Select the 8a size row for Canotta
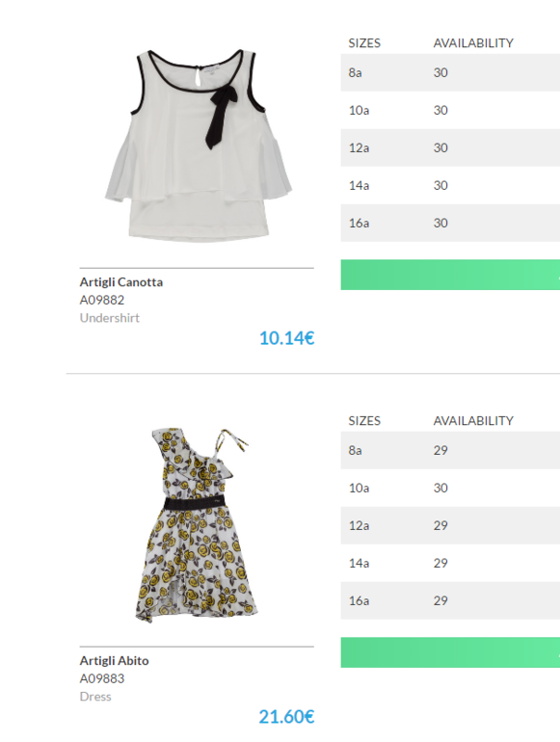This screenshot has height=742, width=560. 450,72
